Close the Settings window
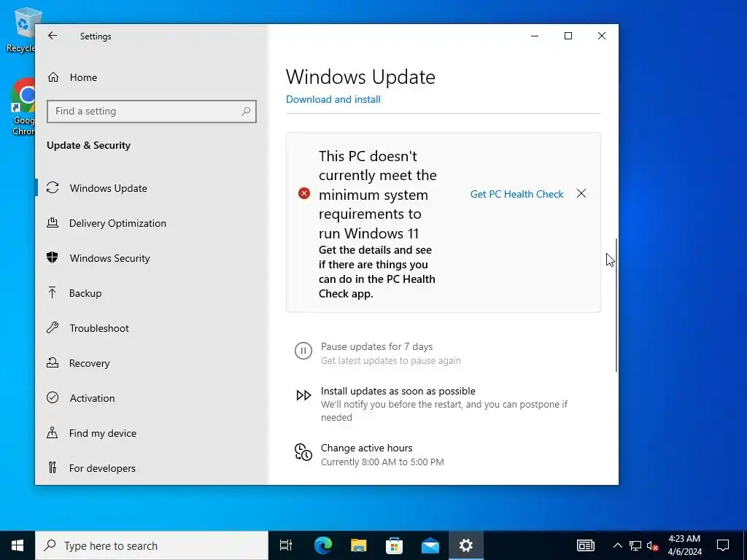This screenshot has height=560, width=747. coord(602,36)
